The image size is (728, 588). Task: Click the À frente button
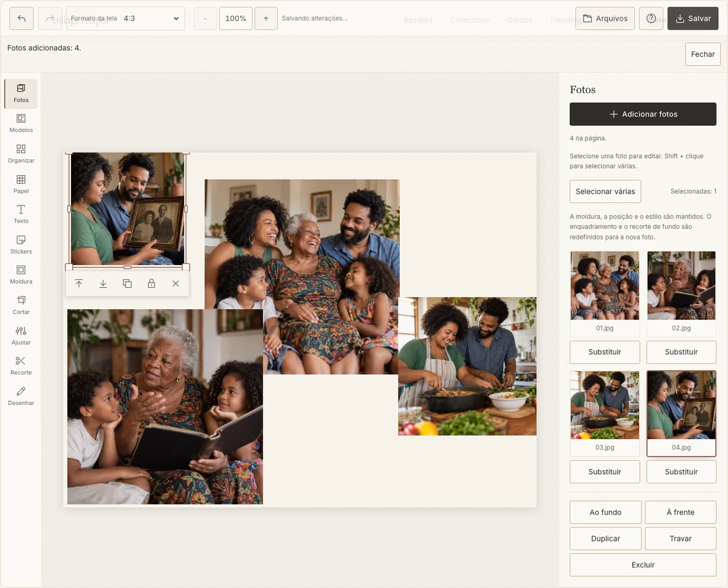681,512
